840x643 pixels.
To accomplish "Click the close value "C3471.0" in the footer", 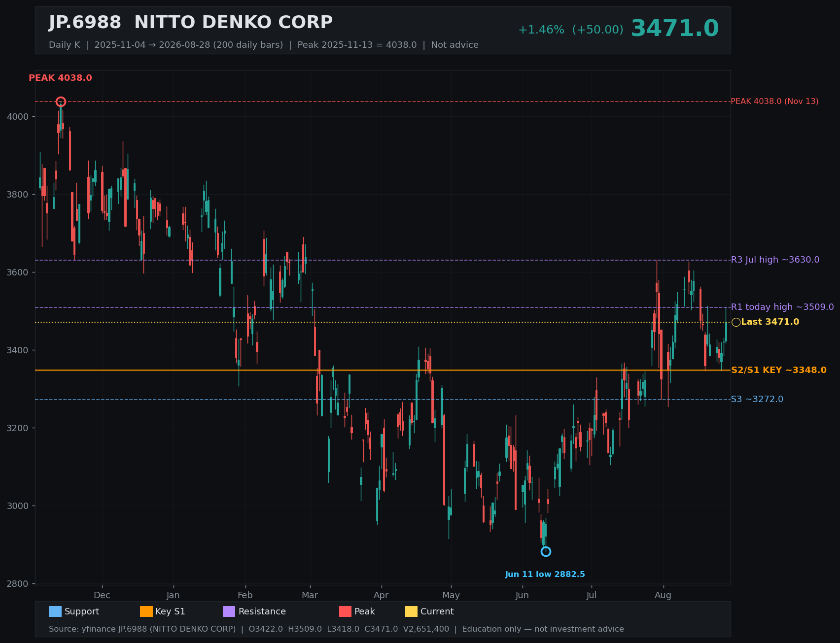I will (x=381, y=629).
